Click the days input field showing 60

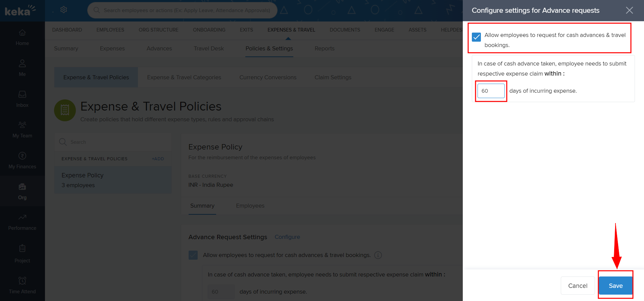[x=491, y=91]
